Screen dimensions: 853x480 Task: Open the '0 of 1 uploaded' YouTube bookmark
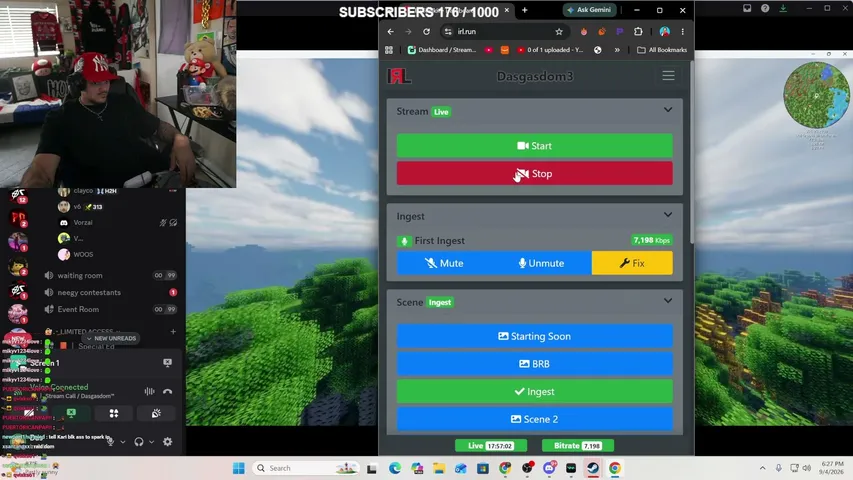tap(550, 50)
